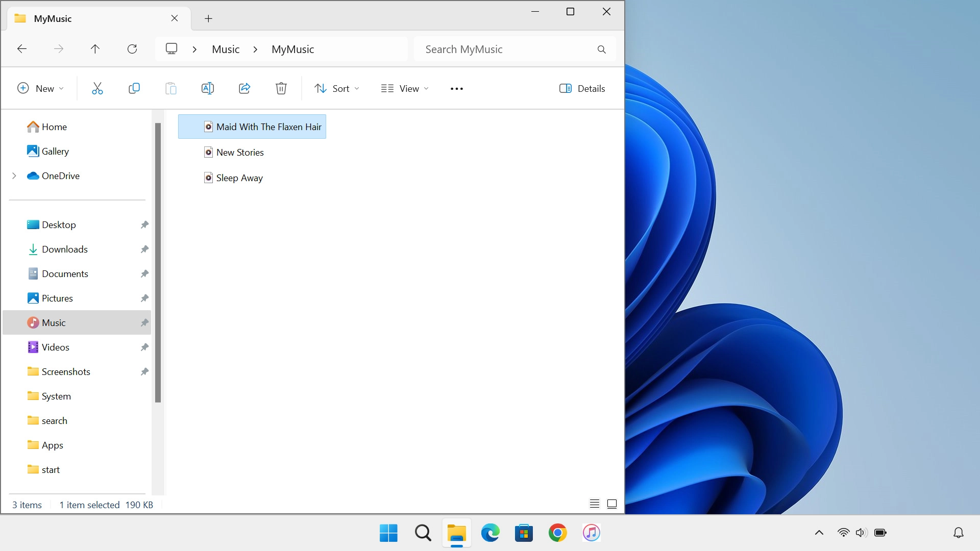Switch to large thumbnails view

(x=611, y=504)
